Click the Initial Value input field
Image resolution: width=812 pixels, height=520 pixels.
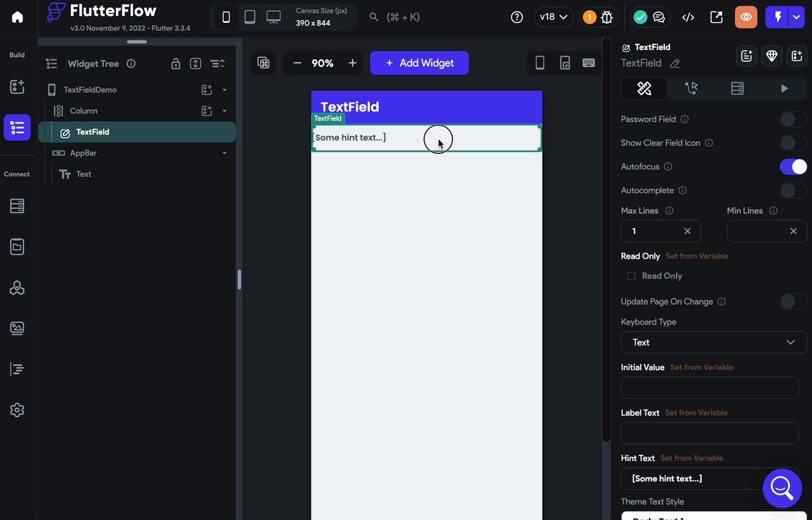[x=709, y=387]
